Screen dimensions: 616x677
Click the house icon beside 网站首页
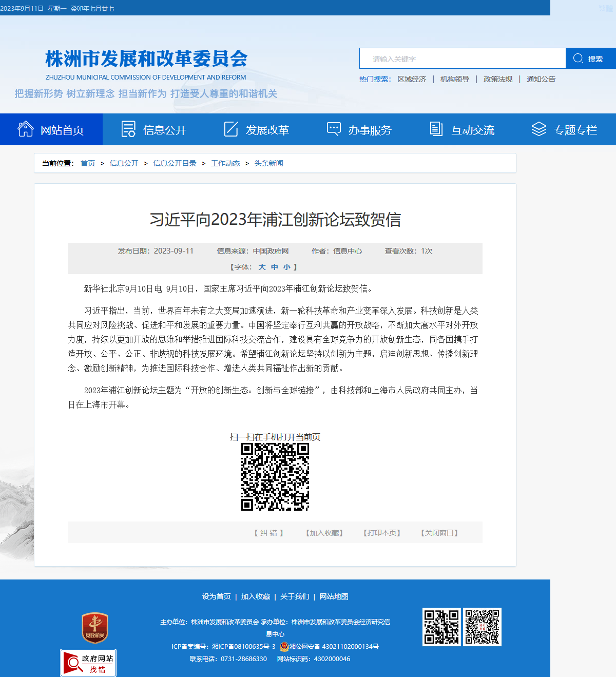click(x=26, y=129)
